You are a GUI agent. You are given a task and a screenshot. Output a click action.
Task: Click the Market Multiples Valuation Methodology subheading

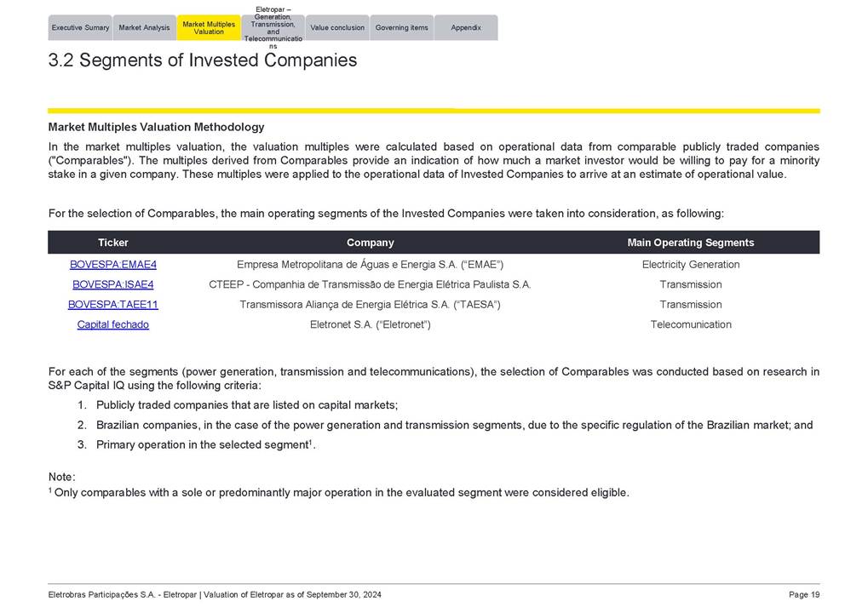[x=156, y=127]
